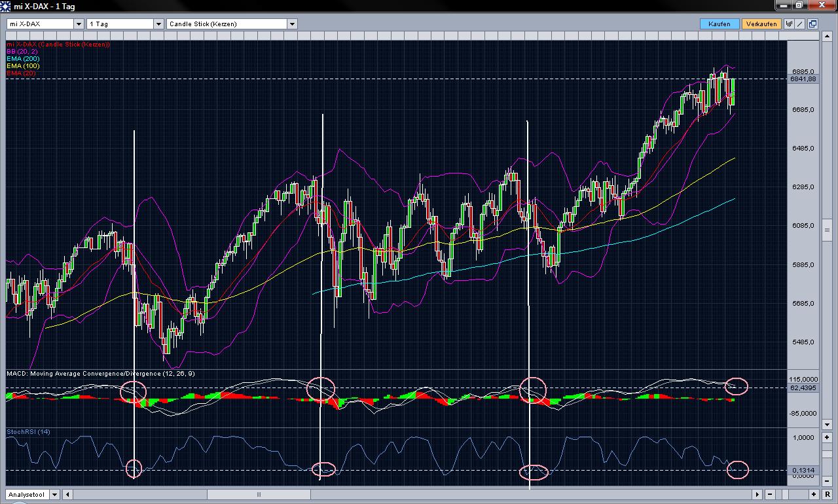Screen dimensions: 838x504
Task: Click the left scroll arrow next to Analysetool
Action: (x=67, y=494)
